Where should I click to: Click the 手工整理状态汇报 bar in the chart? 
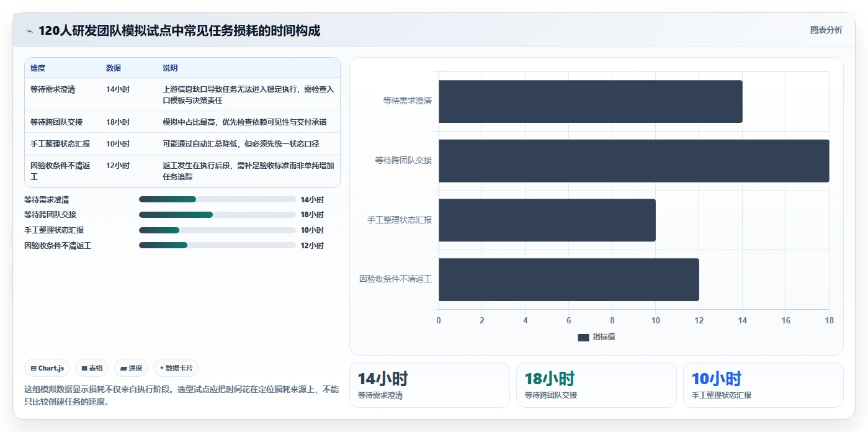(x=547, y=220)
